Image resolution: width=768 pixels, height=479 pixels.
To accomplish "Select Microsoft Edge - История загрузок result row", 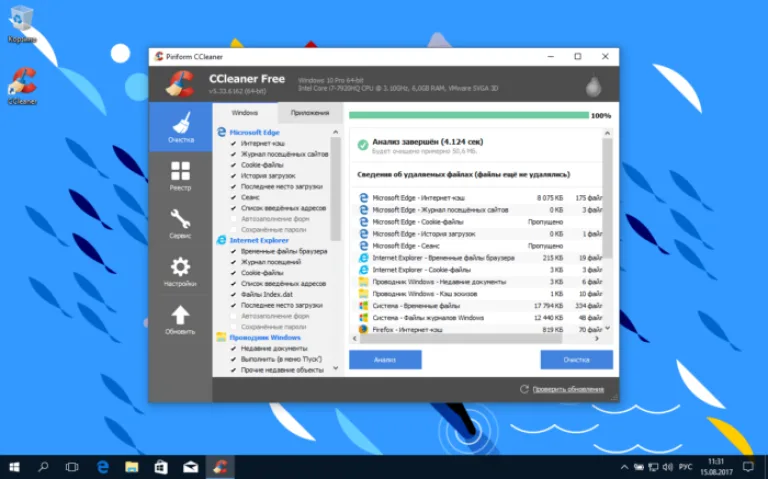I will point(479,234).
